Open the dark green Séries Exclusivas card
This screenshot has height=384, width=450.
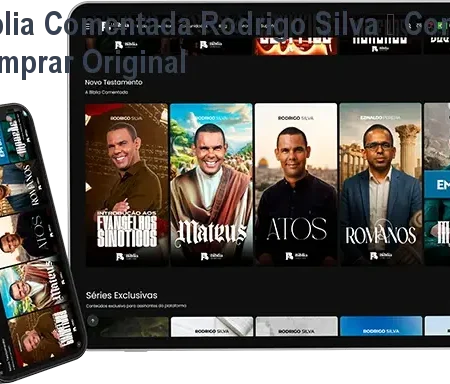(x=127, y=326)
